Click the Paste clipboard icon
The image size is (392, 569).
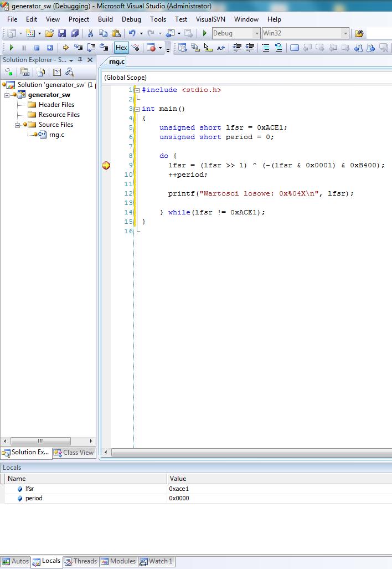(116, 33)
